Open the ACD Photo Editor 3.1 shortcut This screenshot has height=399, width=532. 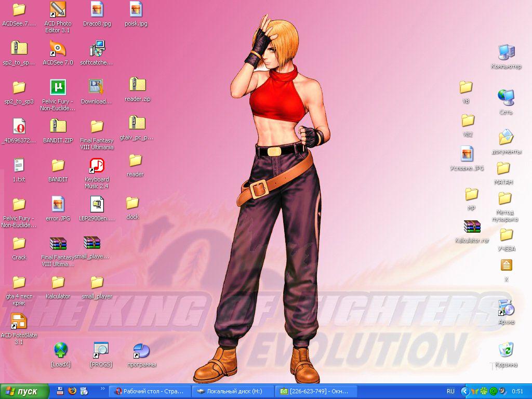point(58,10)
